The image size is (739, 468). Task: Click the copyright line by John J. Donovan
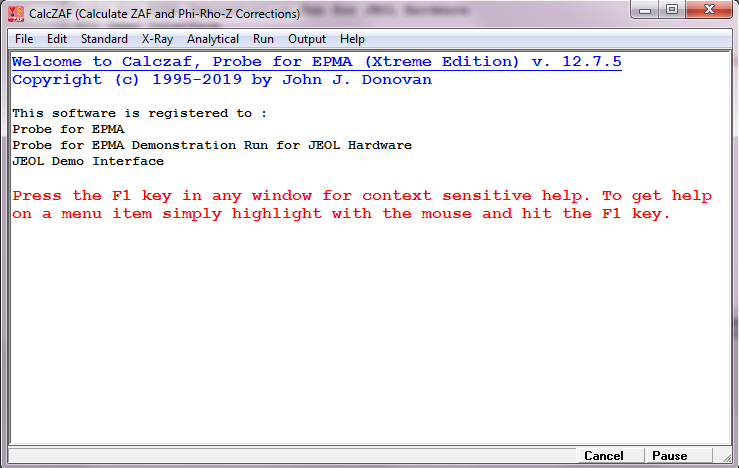tap(222, 79)
